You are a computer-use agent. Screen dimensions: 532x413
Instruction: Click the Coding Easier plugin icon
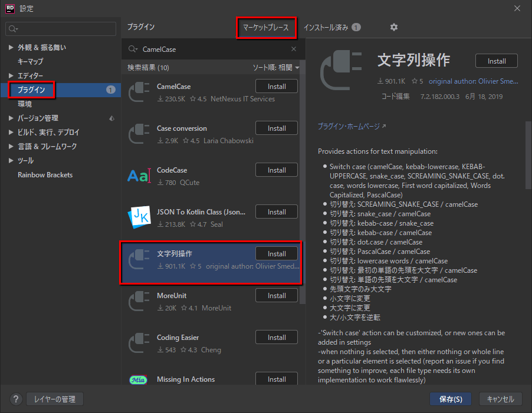click(x=139, y=343)
